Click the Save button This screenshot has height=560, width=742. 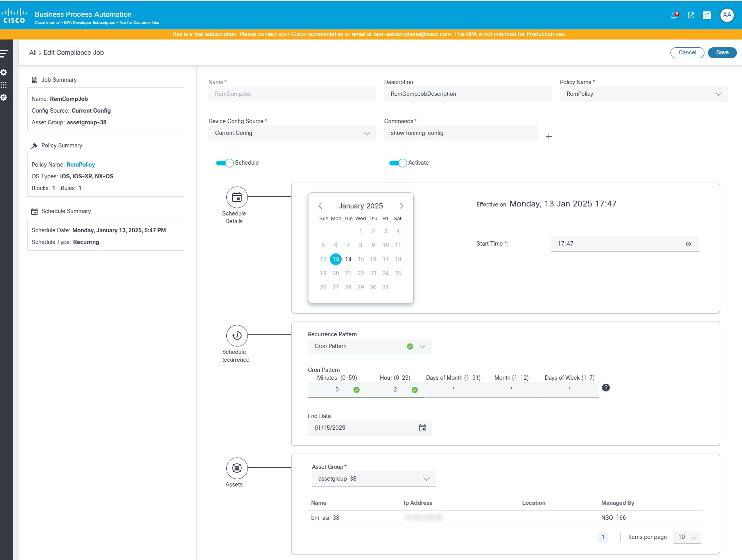(x=722, y=53)
